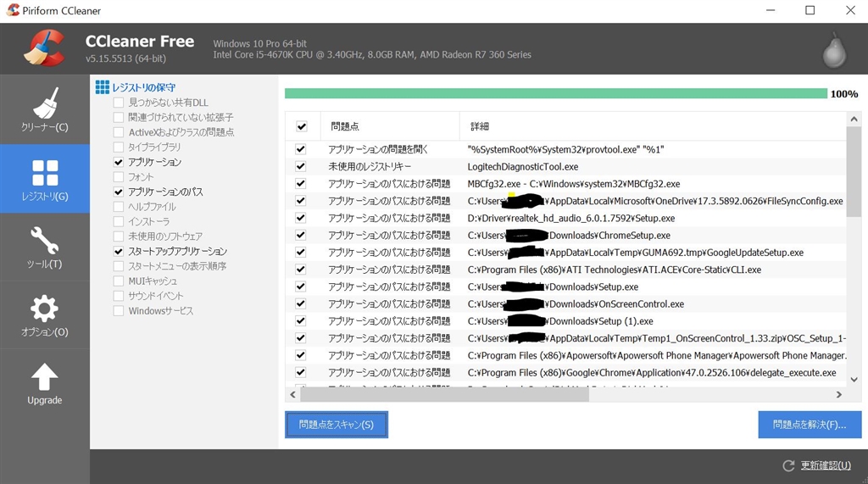Uncheck the MBCfg32.exe row checkbox
This screenshot has width=868, height=484.
click(x=301, y=183)
